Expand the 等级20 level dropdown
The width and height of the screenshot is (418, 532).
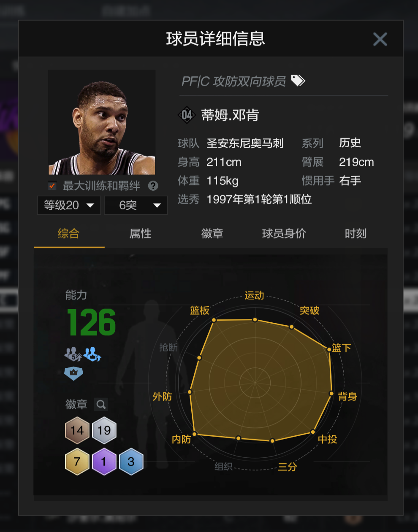point(69,205)
